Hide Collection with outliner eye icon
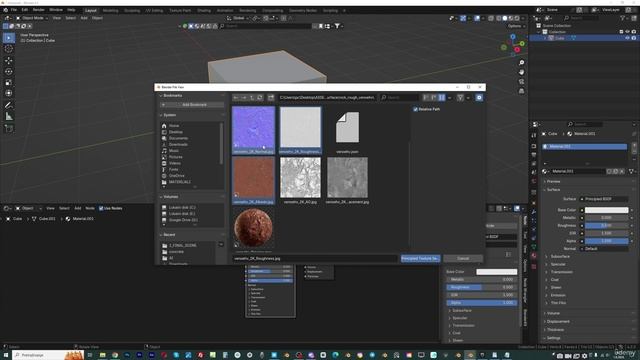Image resolution: width=640 pixels, height=360 pixels. 627,31
